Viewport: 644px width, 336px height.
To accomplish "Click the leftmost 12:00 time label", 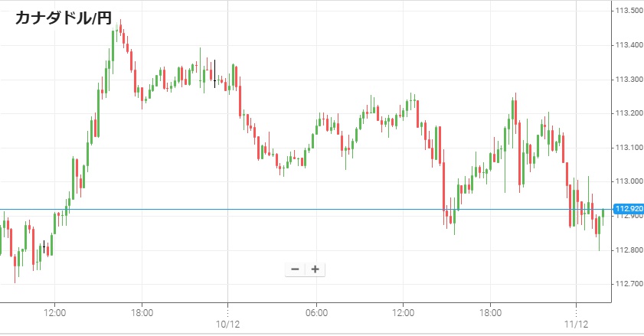I will pos(55,313).
